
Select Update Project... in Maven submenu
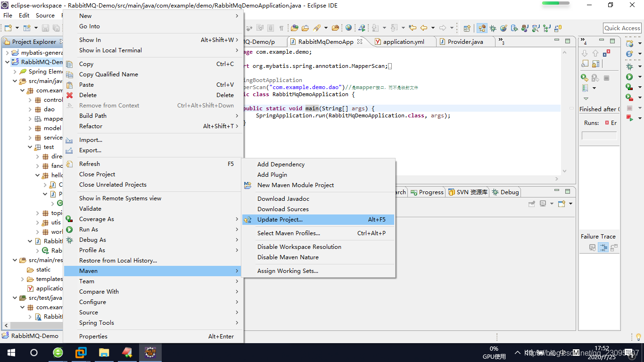click(318, 220)
